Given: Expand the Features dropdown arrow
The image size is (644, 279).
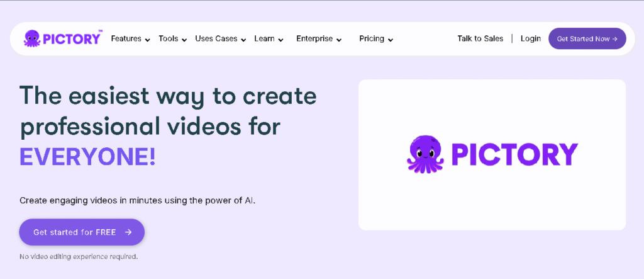Looking at the screenshot, I should (x=147, y=40).
